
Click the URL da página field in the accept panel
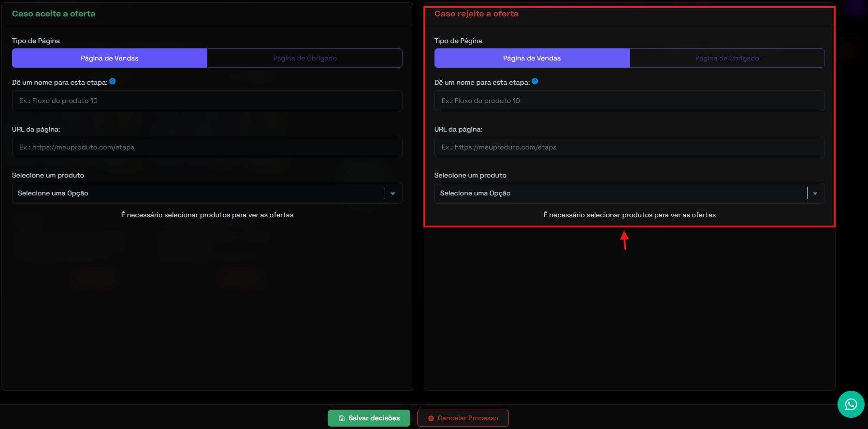click(207, 147)
